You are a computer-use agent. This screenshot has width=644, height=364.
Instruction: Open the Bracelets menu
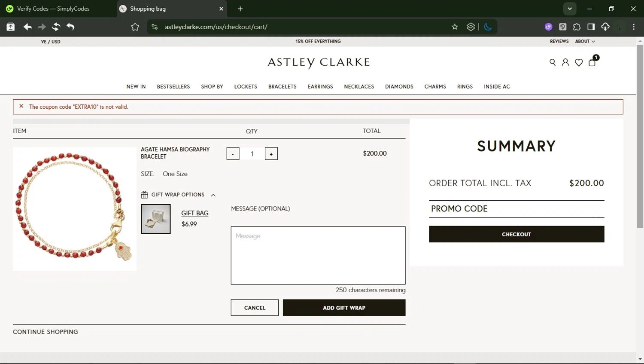coord(283,86)
